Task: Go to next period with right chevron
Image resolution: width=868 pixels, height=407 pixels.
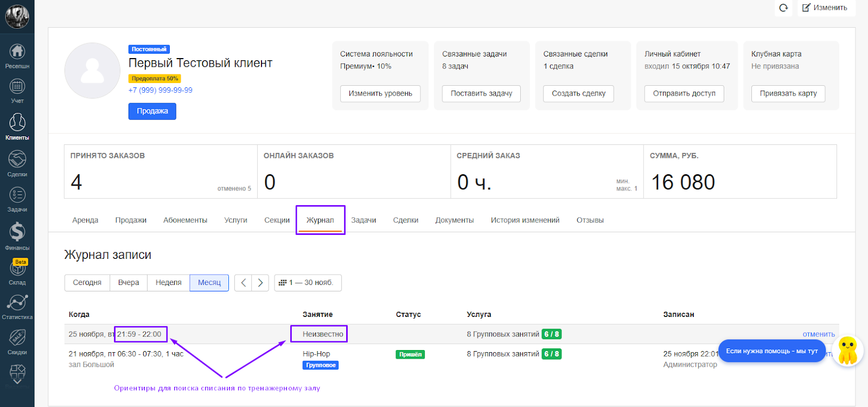Action: point(260,283)
